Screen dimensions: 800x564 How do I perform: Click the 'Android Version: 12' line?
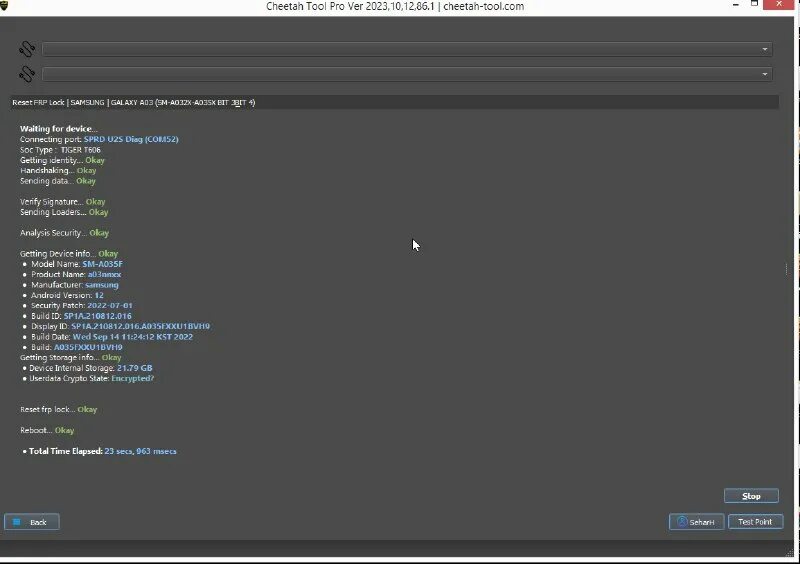(x=67, y=295)
